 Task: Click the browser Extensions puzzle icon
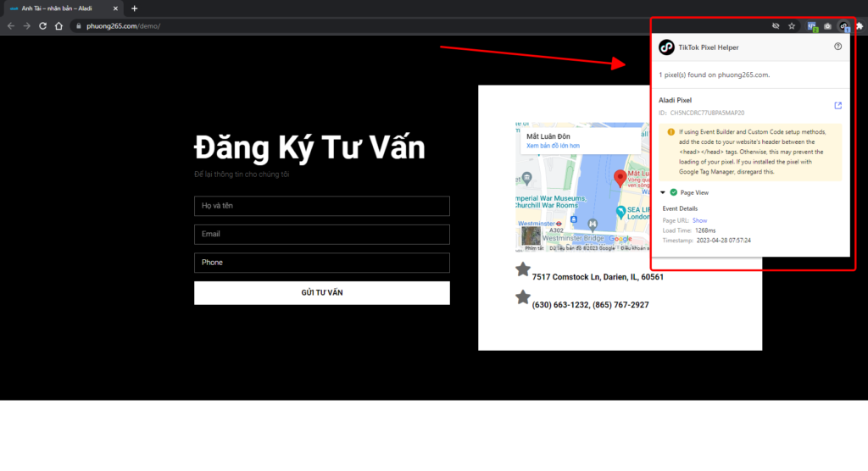click(860, 26)
